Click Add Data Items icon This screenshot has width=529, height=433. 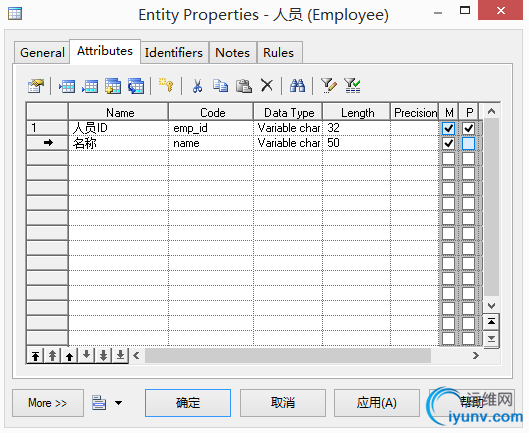tap(113, 86)
